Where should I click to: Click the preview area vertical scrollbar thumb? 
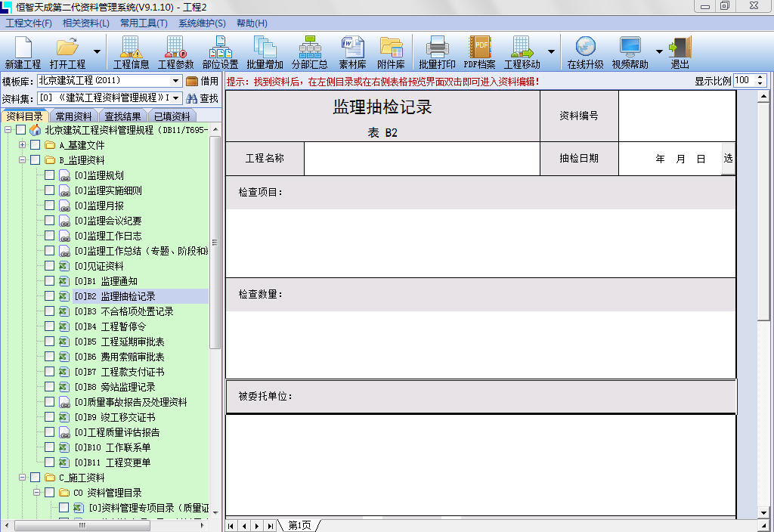[x=763, y=212]
